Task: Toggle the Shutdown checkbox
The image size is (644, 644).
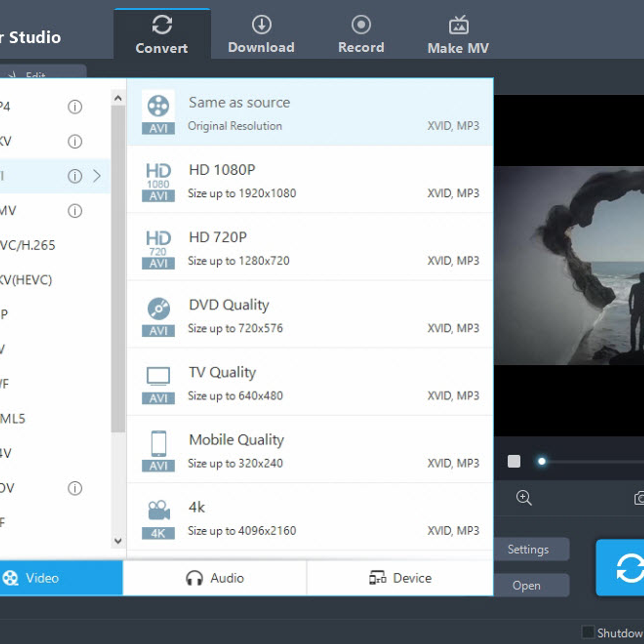Action: tap(588, 632)
